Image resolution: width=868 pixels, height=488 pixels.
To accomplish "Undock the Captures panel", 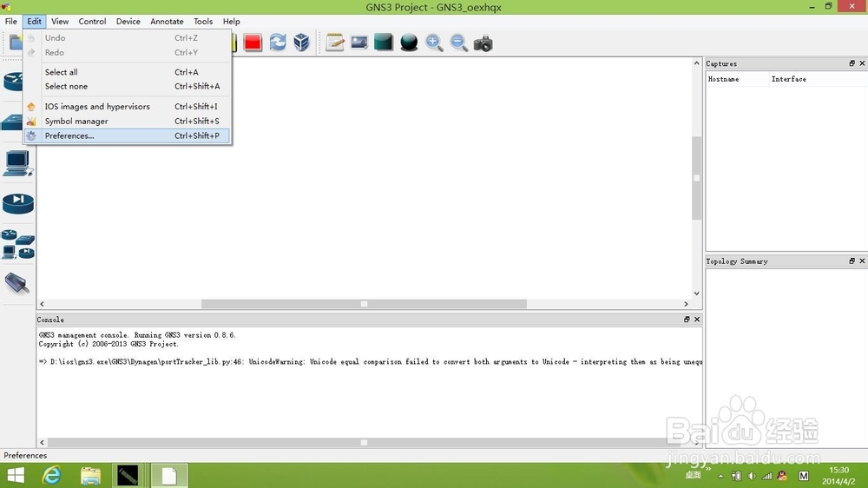I will pyautogui.click(x=852, y=63).
